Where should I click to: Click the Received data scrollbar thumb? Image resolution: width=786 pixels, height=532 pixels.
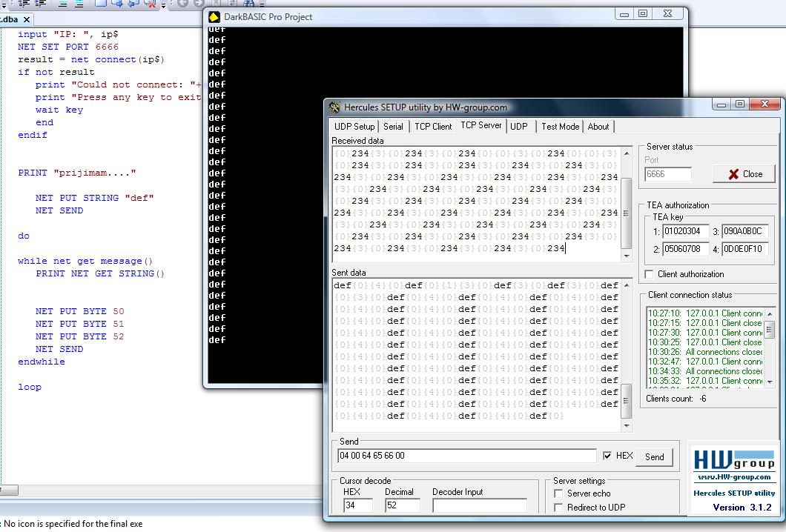[627, 213]
